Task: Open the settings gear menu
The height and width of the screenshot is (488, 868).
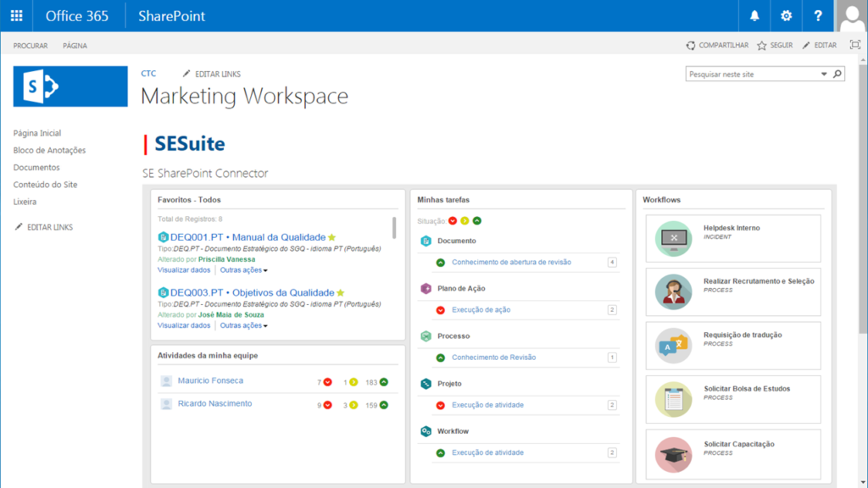Action: (786, 15)
